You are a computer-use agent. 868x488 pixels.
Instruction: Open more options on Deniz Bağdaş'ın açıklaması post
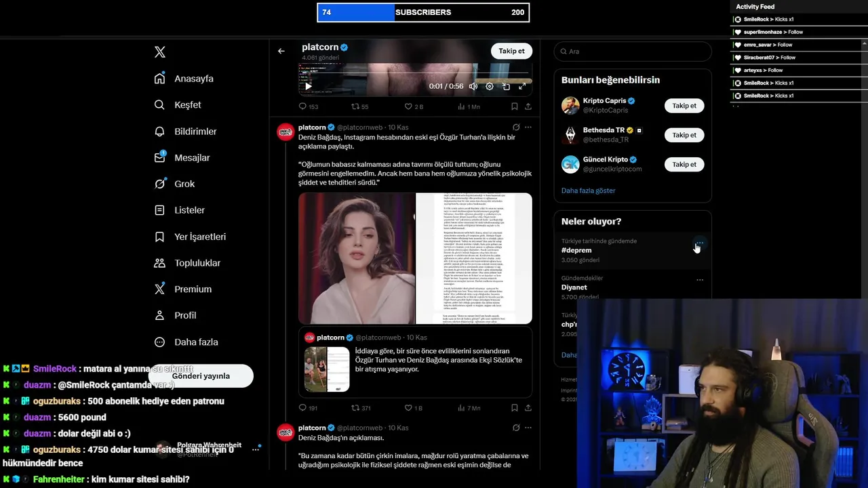[x=528, y=428]
